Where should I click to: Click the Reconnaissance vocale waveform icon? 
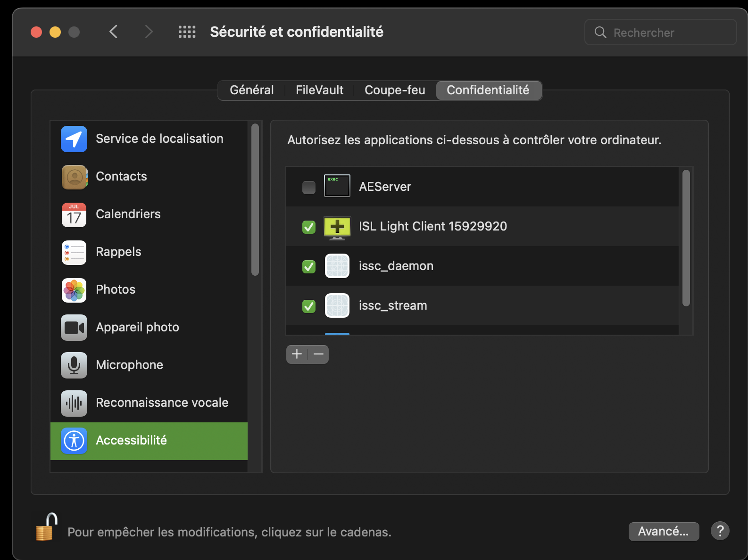point(74,403)
